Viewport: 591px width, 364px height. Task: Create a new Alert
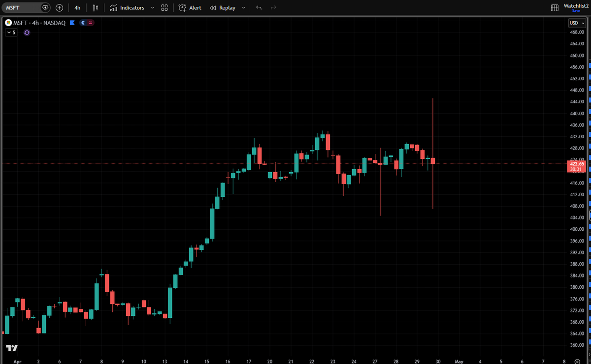point(190,8)
